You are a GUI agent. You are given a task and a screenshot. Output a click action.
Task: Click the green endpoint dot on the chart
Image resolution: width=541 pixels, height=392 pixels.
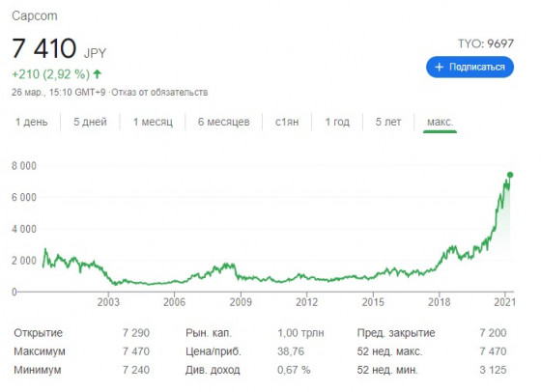click(510, 175)
